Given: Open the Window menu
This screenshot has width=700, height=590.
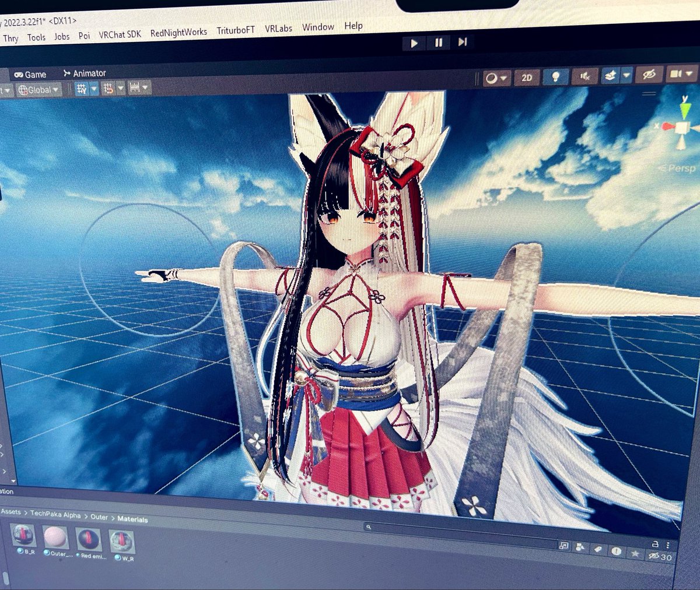Looking at the screenshot, I should 318,27.
